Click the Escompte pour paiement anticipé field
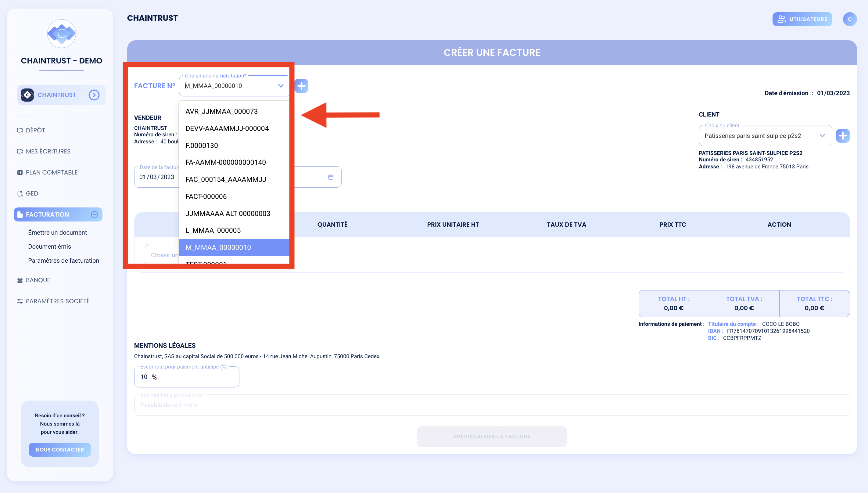The image size is (868, 493). coord(187,377)
